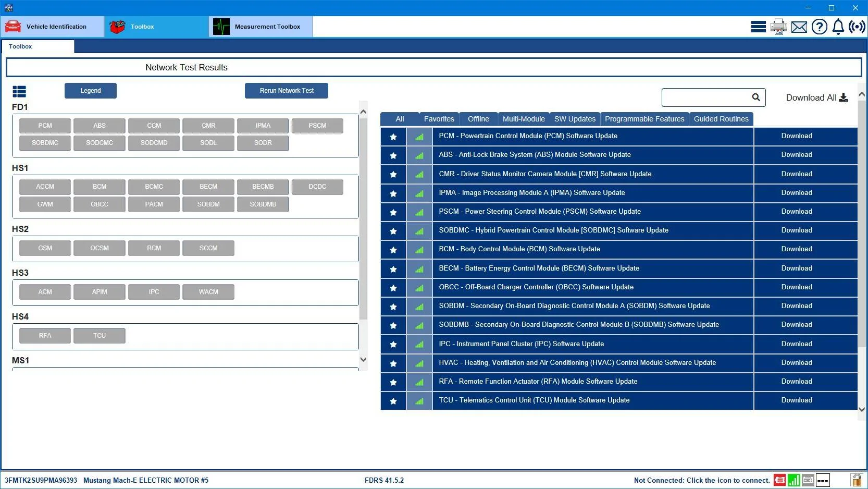Select the PCM module in FD1 network
Screen dimensions: 868x489
[45, 126]
